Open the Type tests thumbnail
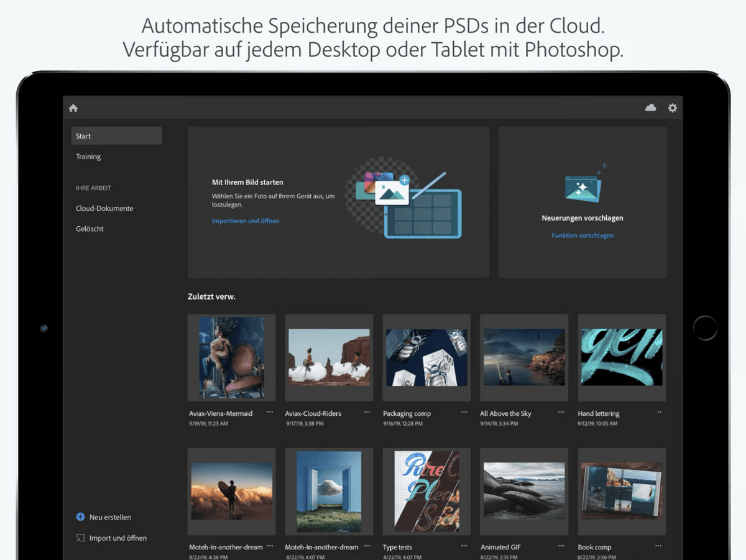Viewport: 746px width, 560px height. click(426, 491)
